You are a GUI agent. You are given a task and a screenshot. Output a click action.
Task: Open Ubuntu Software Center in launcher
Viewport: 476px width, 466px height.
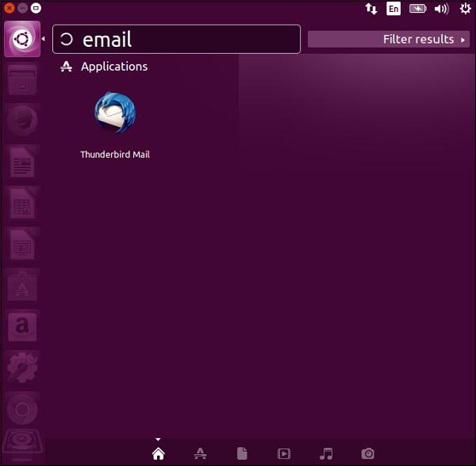click(21, 287)
